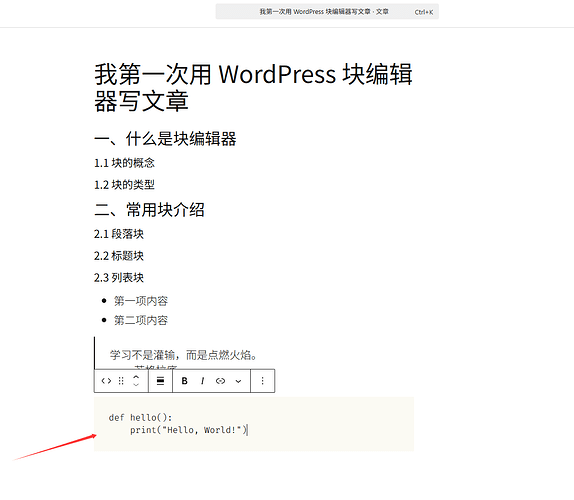Image resolution: width=574 pixels, height=500 pixels.
Task: Select subheading "1.2 块的类型"
Action: click(124, 185)
